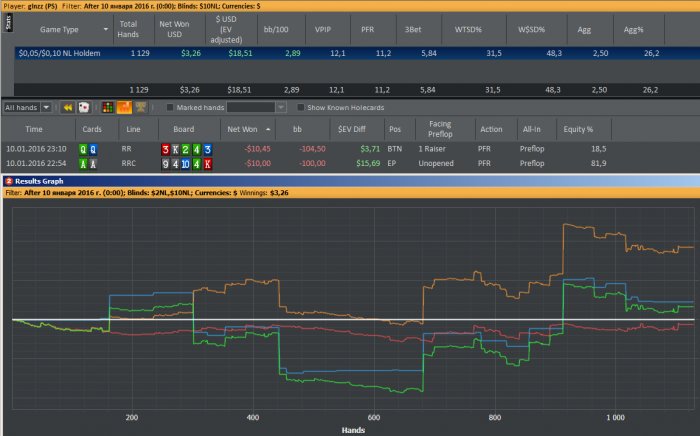This screenshot has width=700, height=436.
Task: Click the AA hole cards
Action: pyautogui.click(x=88, y=164)
